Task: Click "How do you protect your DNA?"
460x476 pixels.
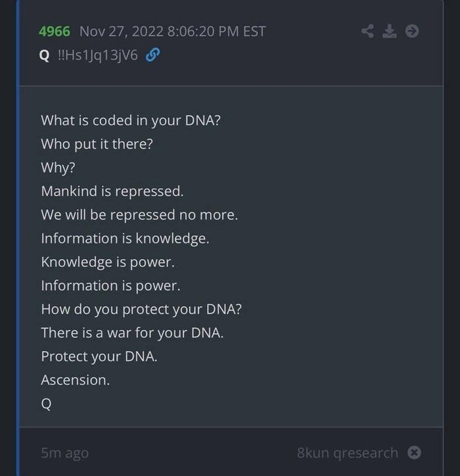Action: (x=141, y=310)
